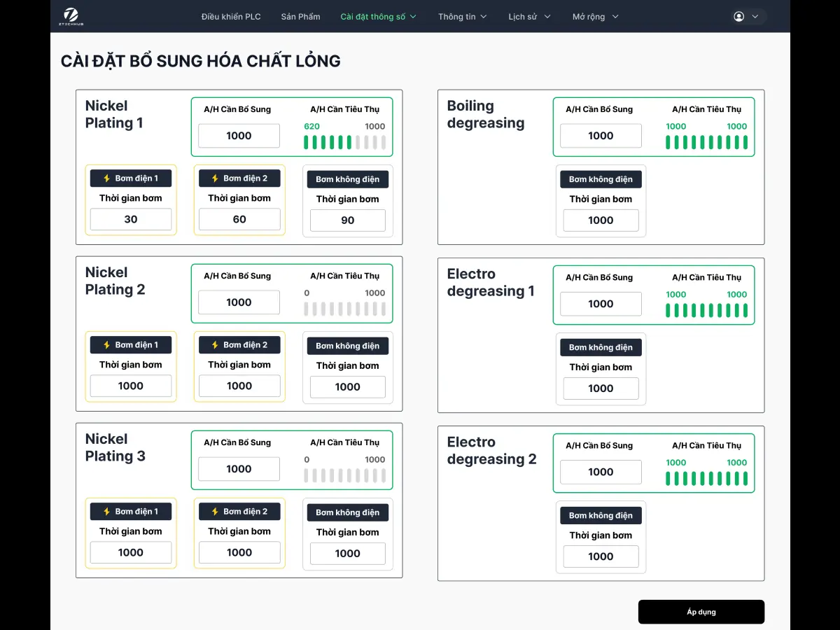840x630 pixels.
Task: Expand chevron next to Thông tin
Action: pyautogui.click(x=484, y=16)
